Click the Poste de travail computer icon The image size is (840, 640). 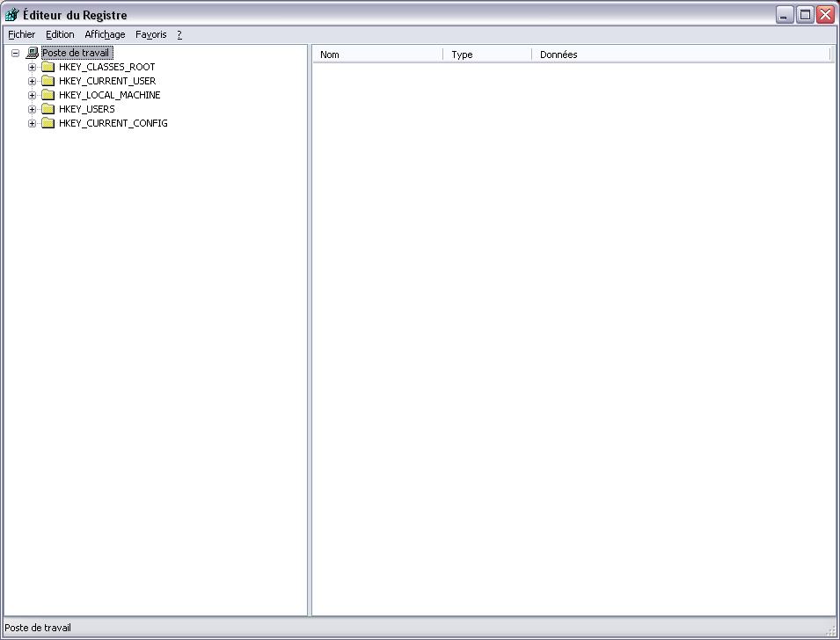[x=33, y=53]
